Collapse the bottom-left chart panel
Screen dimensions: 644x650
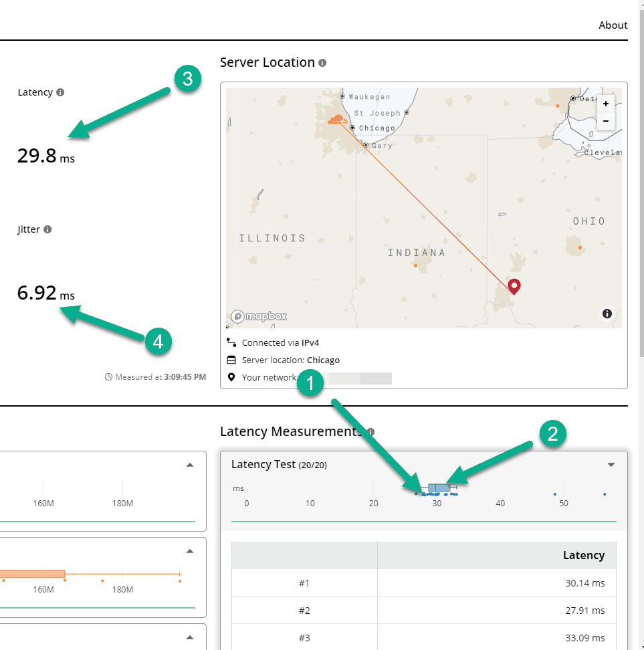(x=189, y=637)
